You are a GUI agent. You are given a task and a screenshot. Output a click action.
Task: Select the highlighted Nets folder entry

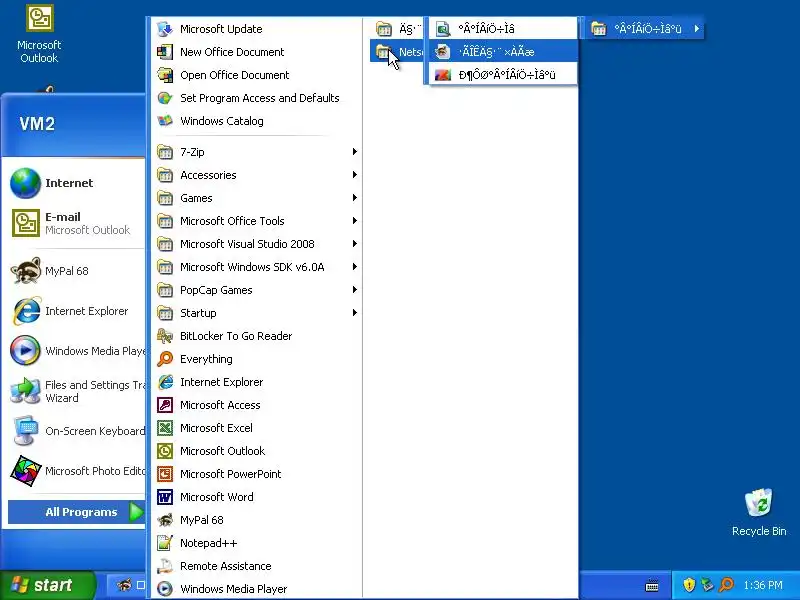[397, 52]
